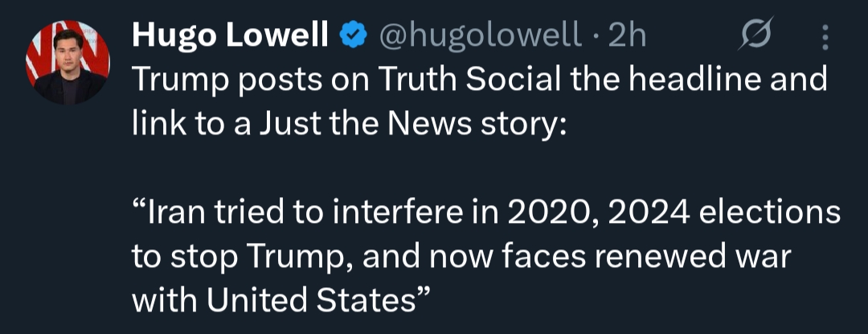The image size is (868, 334).
Task: Tap the words "now faces" in the quote
Action: (494, 258)
